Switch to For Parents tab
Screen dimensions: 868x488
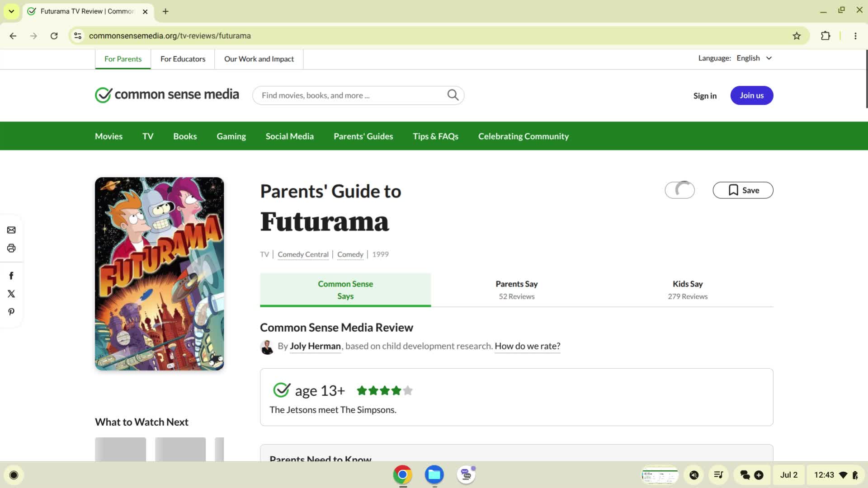tap(123, 59)
